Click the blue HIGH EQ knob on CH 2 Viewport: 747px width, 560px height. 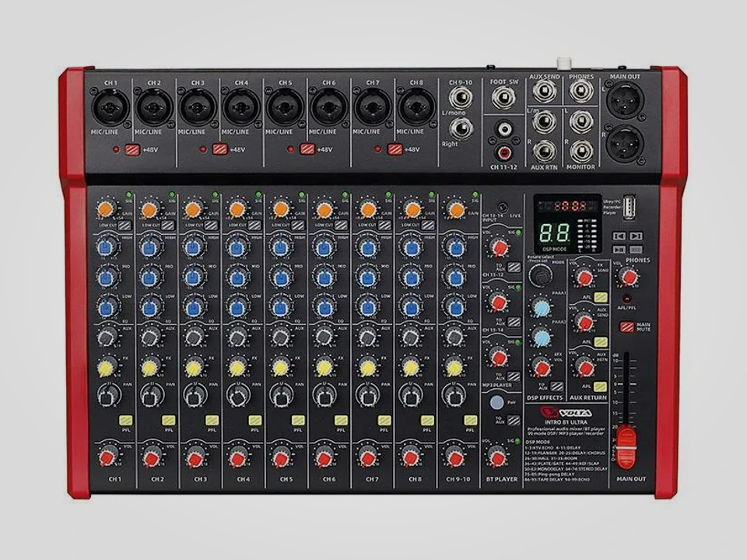point(150,247)
